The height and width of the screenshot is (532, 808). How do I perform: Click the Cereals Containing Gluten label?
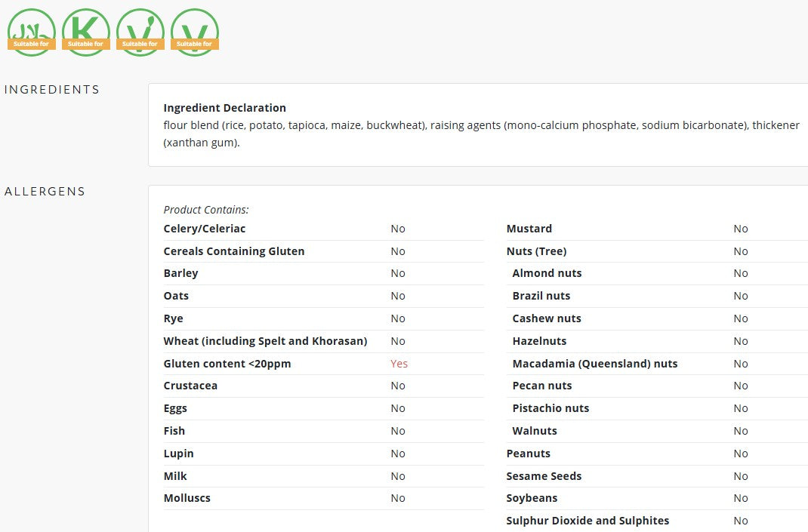point(234,251)
